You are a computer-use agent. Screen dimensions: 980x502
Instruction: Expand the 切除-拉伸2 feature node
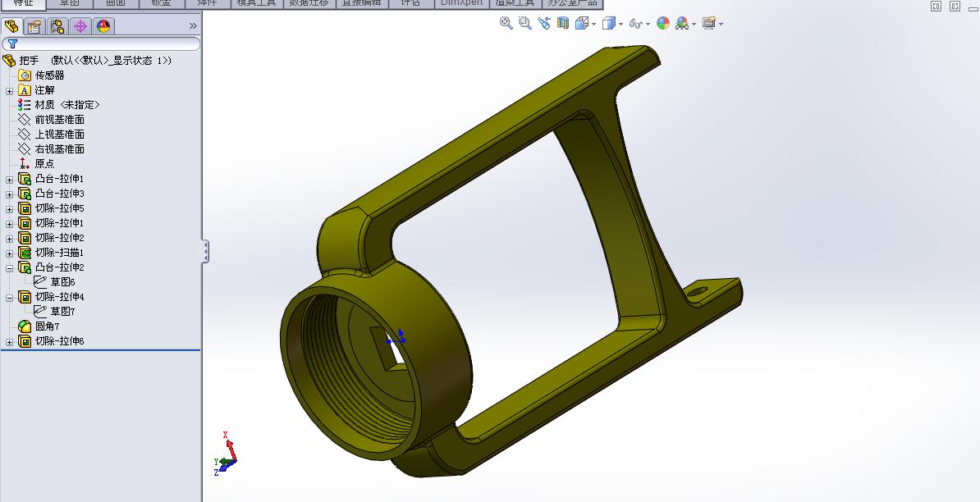(9, 240)
